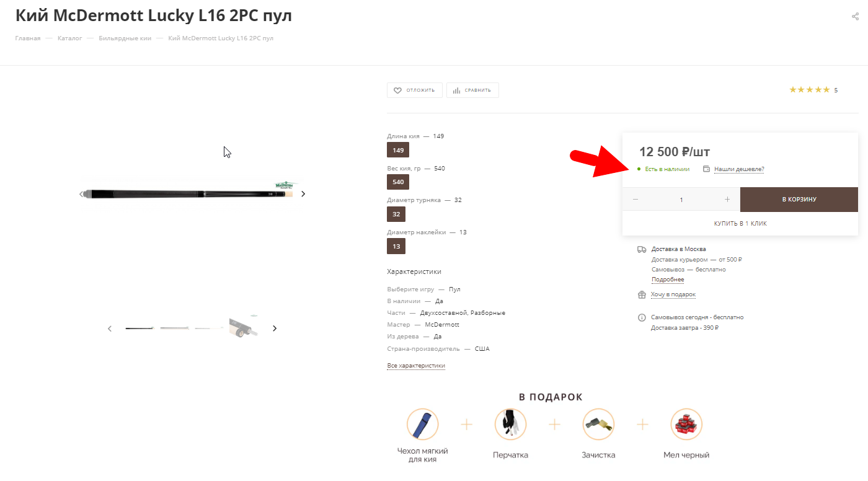Click the wallet icon by Нашли дешевле
The image size is (868, 481).
706,169
